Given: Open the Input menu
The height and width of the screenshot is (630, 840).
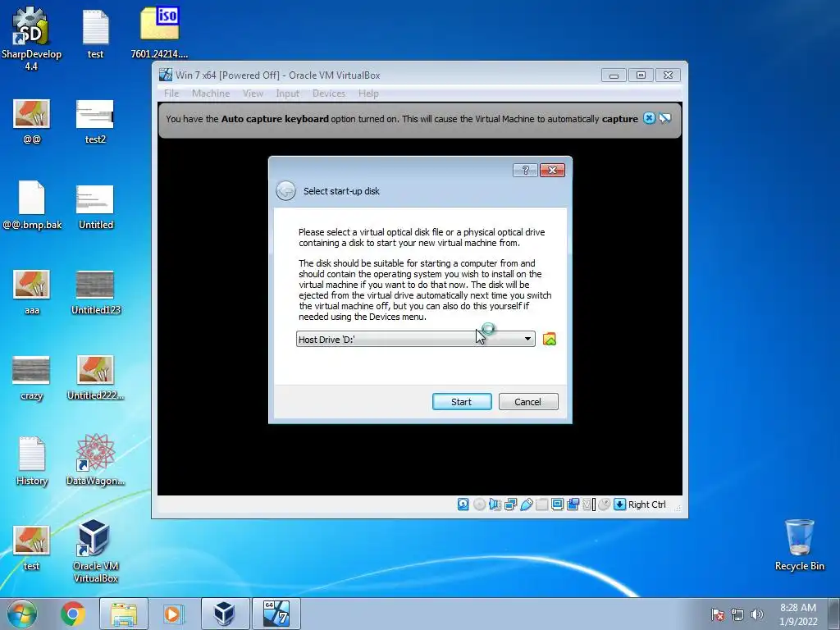Looking at the screenshot, I should click(x=287, y=94).
